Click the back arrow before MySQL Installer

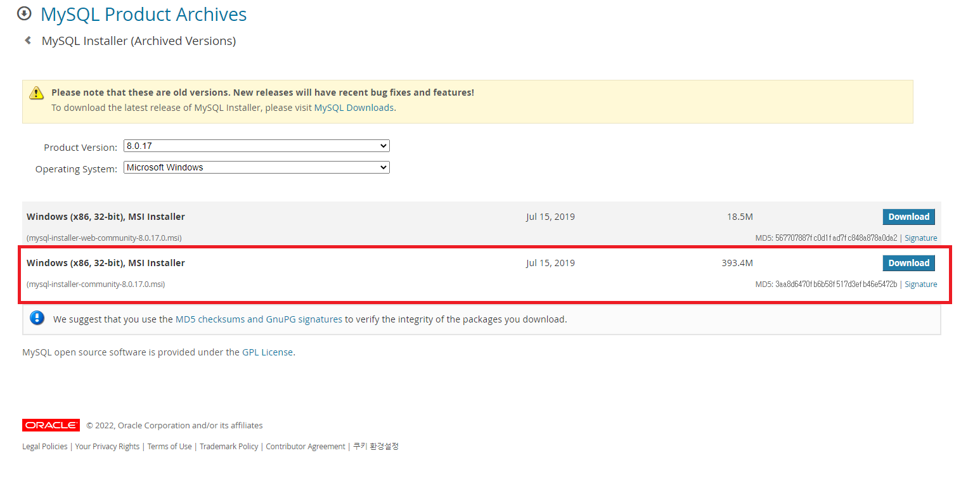click(28, 41)
